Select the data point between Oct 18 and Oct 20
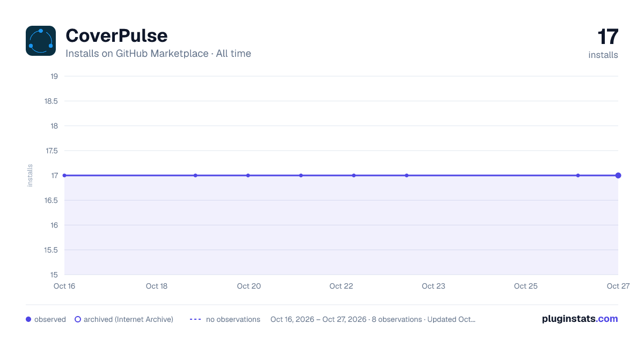Screen dimensions: 644x338 pyautogui.click(x=195, y=175)
